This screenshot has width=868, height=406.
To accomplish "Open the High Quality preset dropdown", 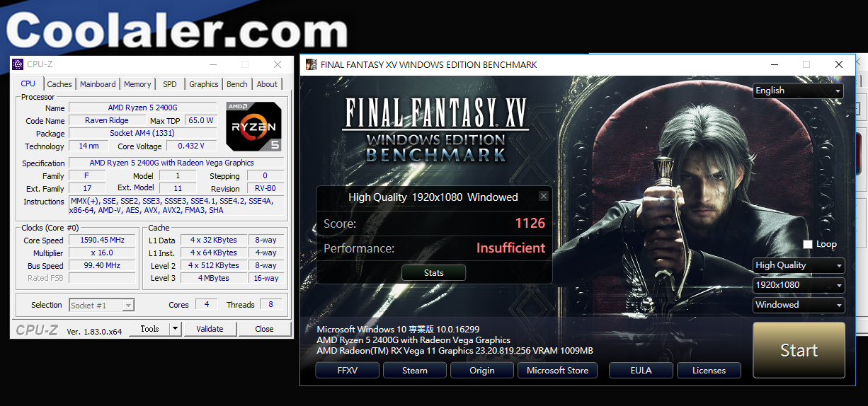I will (799, 265).
